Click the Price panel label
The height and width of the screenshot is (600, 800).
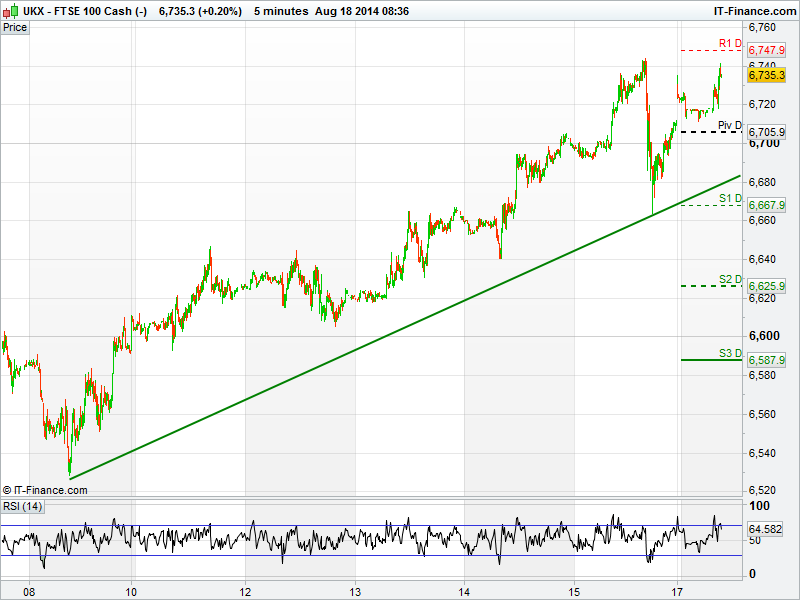point(15,27)
